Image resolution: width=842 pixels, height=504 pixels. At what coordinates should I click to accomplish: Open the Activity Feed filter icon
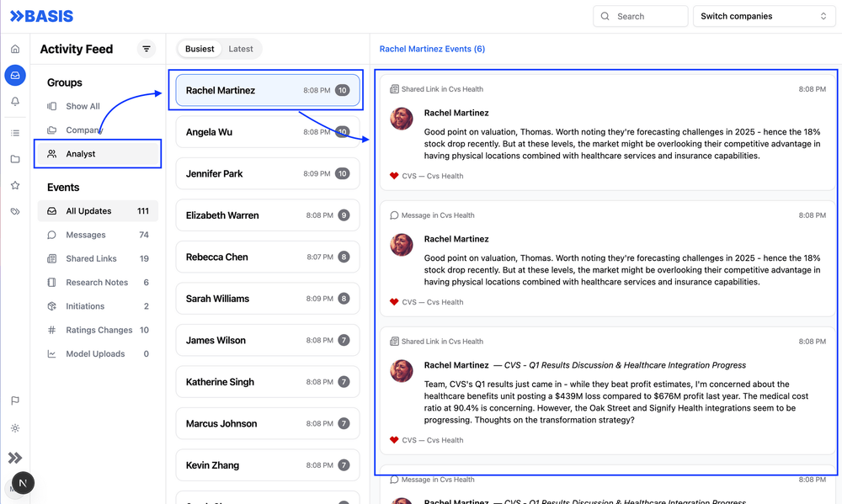click(x=146, y=49)
